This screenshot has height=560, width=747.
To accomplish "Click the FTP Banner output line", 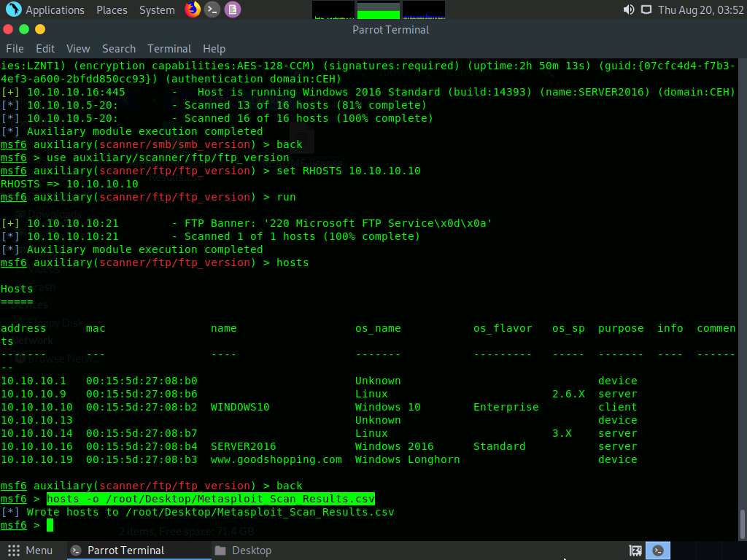I will tap(247, 223).
